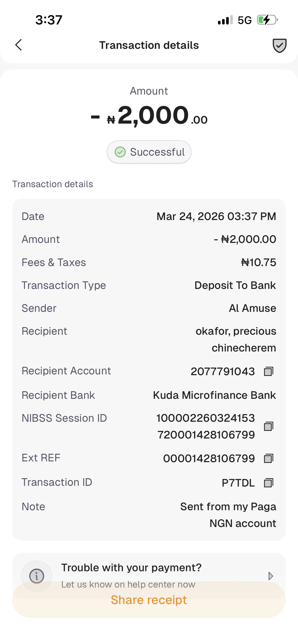Copy the Transaction ID P7TDL

point(268,483)
